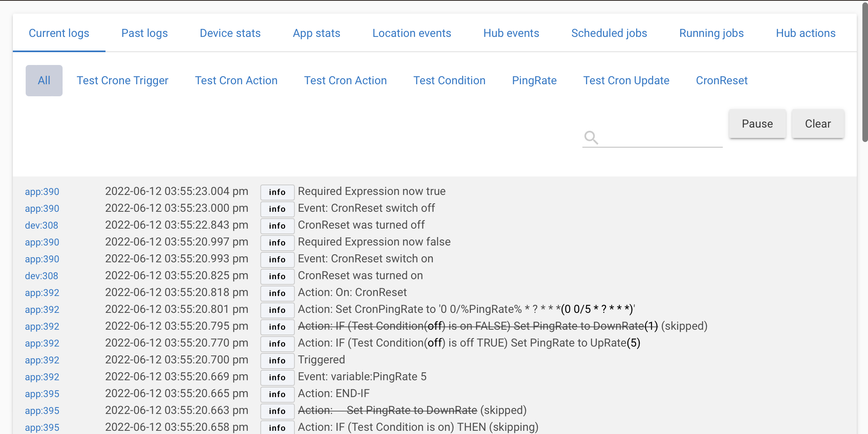Screen dimensions: 868x434
Task: Open the Hub events tab
Action: tap(511, 33)
